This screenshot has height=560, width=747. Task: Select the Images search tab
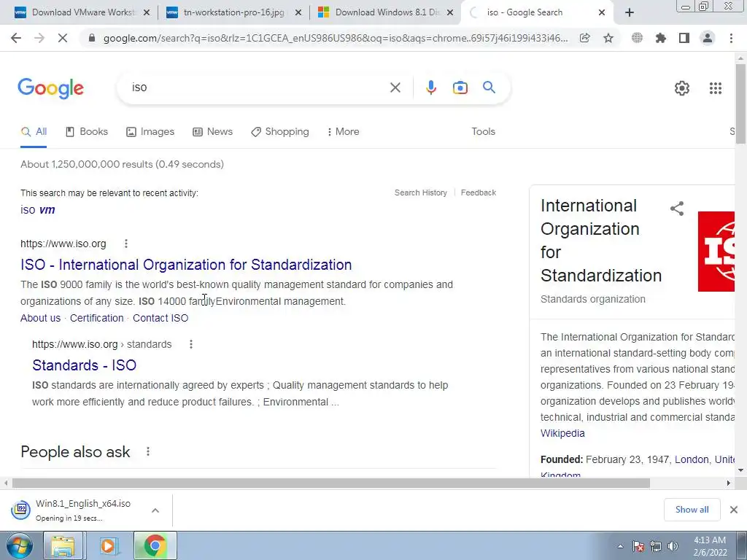pos(150,132)
